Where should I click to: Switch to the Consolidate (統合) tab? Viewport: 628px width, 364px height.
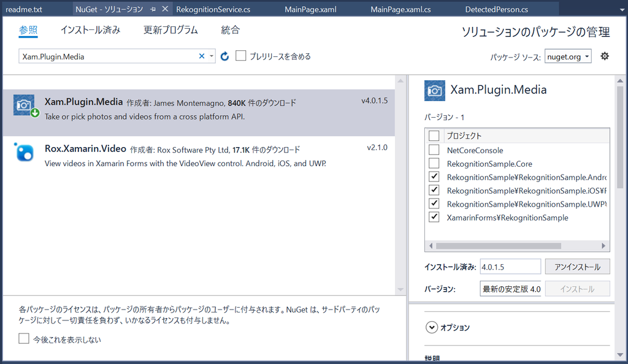coord(231,30)
